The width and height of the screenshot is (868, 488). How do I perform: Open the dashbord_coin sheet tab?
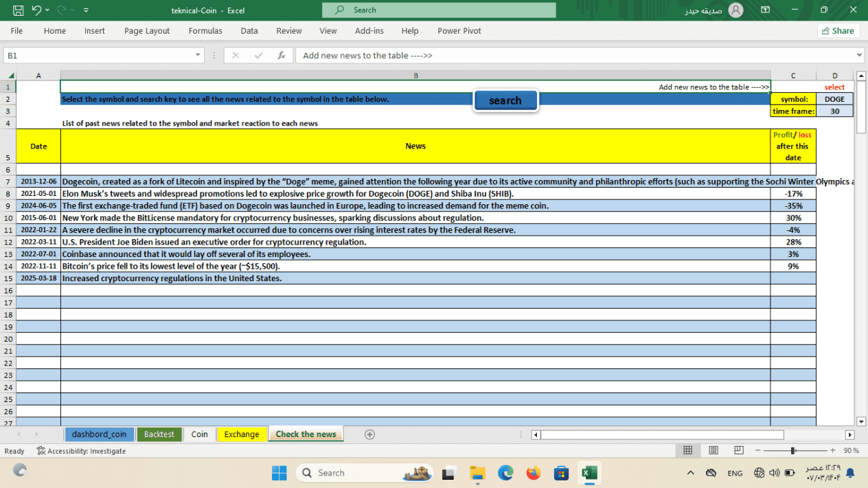click(x=99, y=434)
